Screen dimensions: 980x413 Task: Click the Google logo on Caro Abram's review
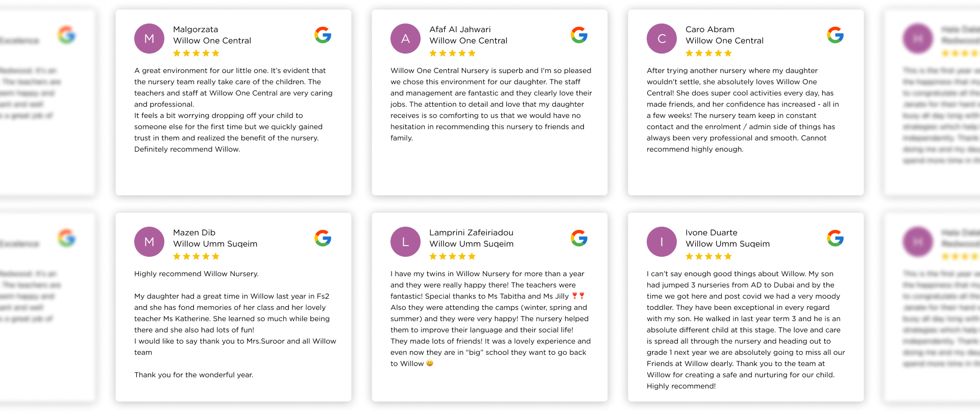click(x=836, y=35)
